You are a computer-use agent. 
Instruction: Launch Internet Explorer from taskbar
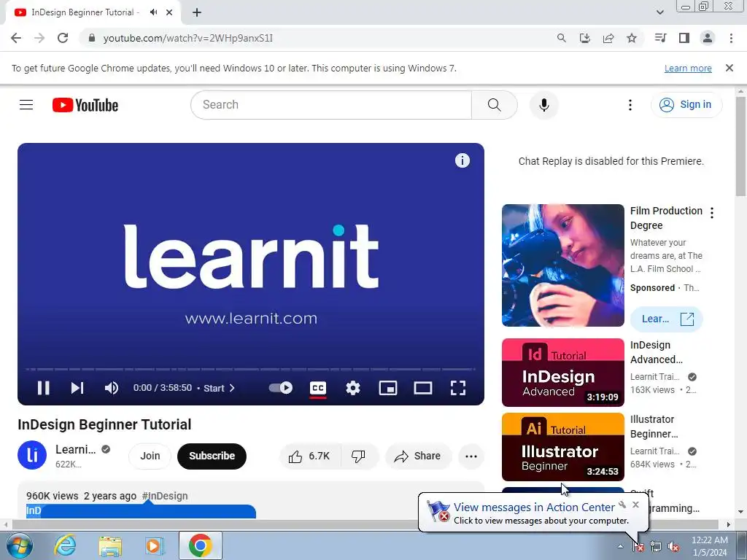[x=65, y=545]
